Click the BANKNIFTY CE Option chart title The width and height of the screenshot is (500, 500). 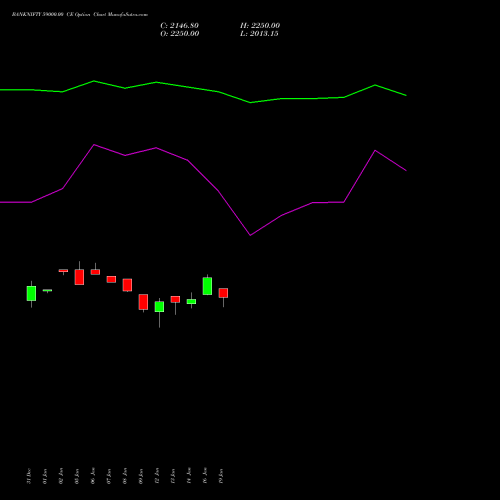pyautogui.click(x=80, y=15)
